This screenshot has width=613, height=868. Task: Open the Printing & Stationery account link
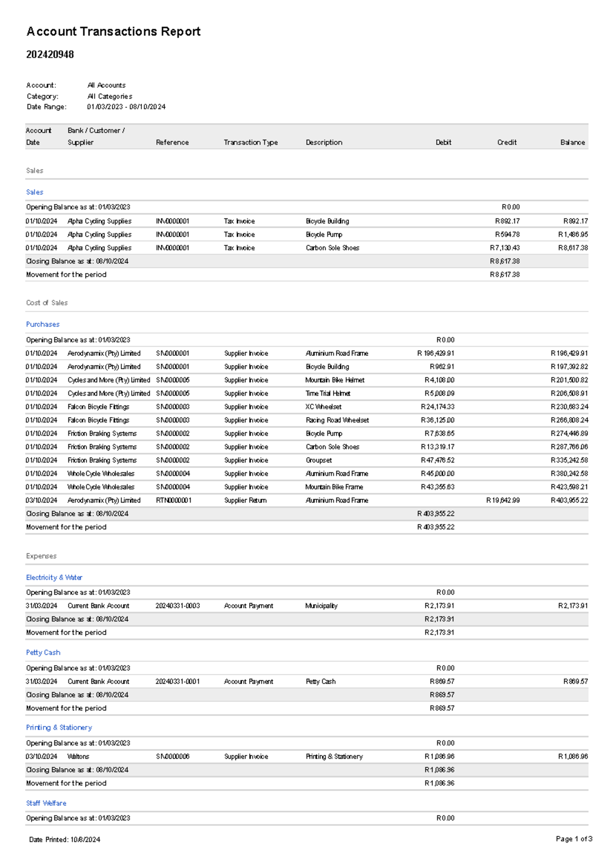point(59,727)
